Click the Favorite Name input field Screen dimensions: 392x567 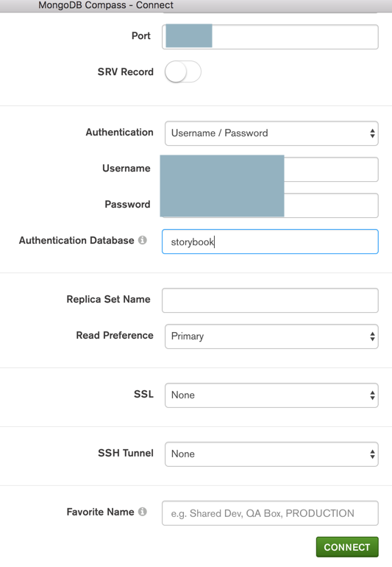(x=270, y=513)
